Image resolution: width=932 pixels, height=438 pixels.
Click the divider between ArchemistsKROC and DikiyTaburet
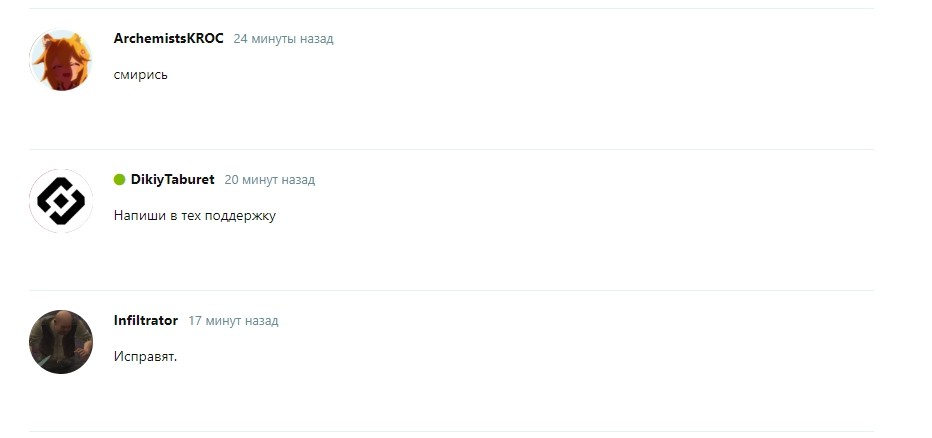click(452, 149)
